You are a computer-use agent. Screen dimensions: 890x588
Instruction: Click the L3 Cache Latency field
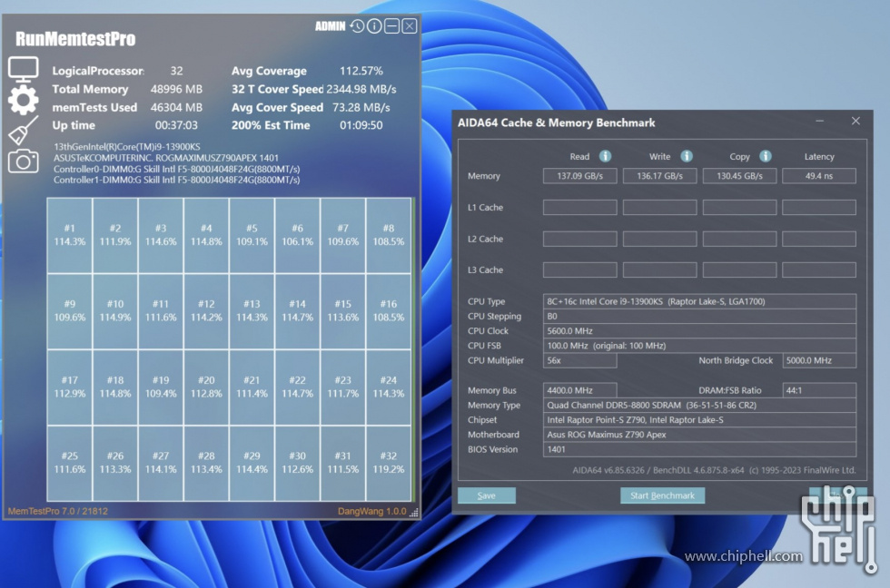click(819, 269)
